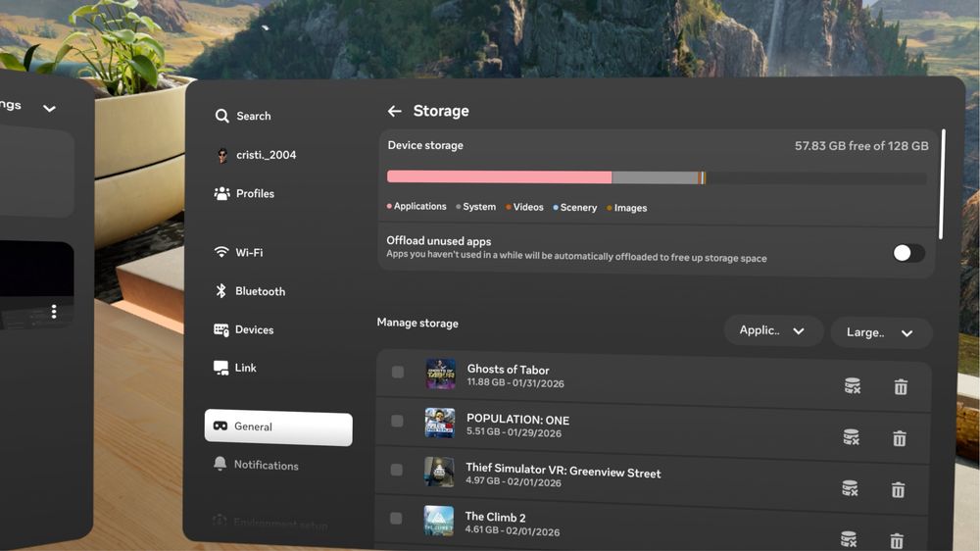This screenshot has width=980, height=551.
Task: Click the Search magnifier icon
Action: [221, 116]
